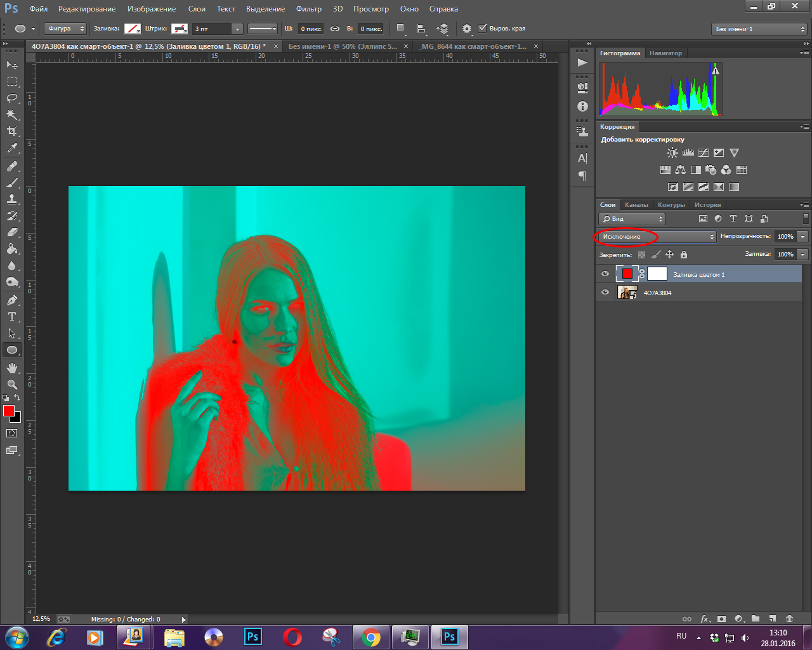Viewport: 812px width, 650px height.
Task: Add a Hue/Saturation adjustment
Action: coord(665,170)
